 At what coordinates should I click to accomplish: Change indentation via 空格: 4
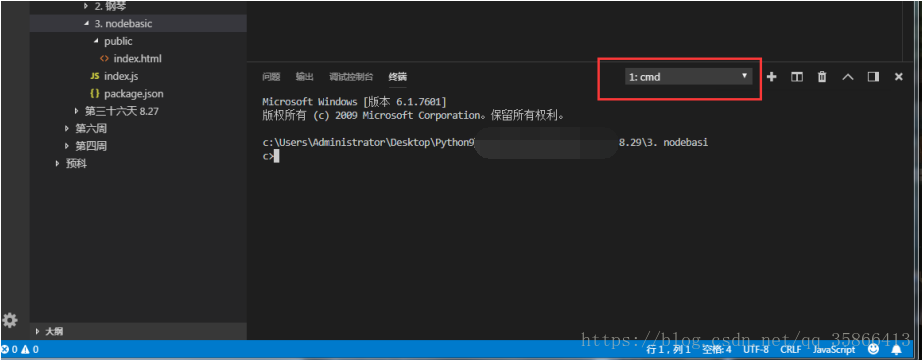click(717, 349)
